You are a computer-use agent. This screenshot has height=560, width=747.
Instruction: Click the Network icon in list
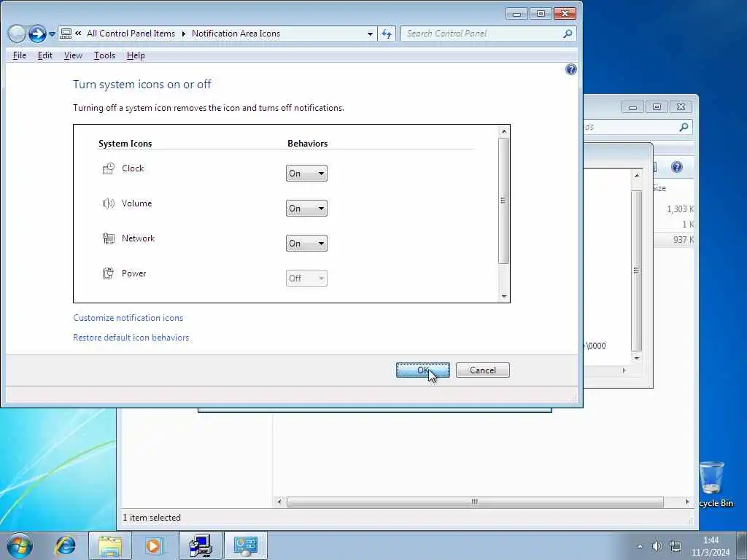(108, 238)
